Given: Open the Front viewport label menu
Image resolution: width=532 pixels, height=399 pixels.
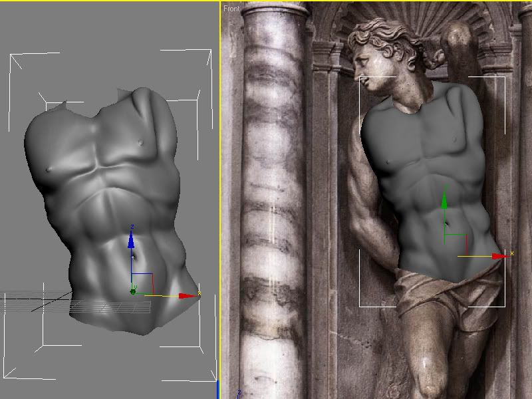Looking at the screenshot, I should point(231,9).
